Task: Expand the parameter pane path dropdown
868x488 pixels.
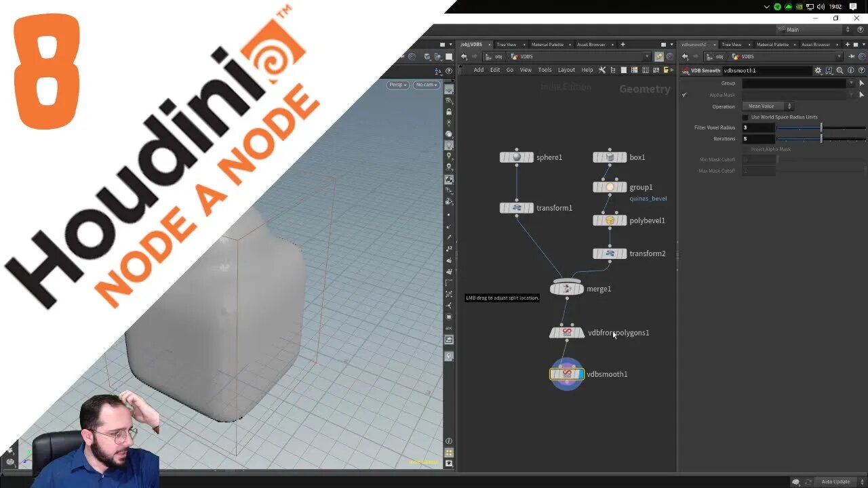Action: tap(840, 57)
